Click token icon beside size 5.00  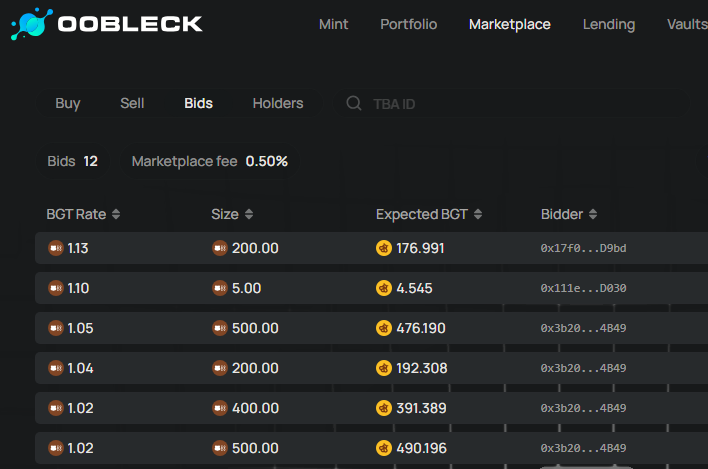(x=220, y=288)
